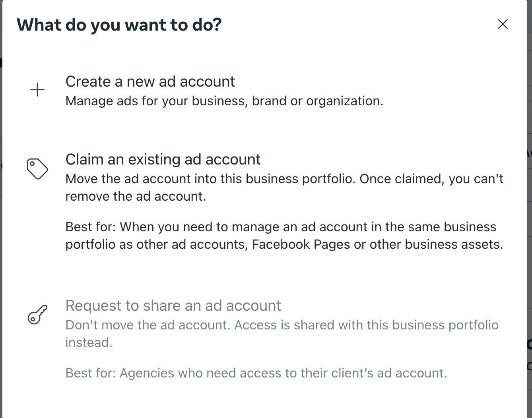Click the Best for Agencies note at the bottom
The image size is (532, 418).
pos(256,373)
